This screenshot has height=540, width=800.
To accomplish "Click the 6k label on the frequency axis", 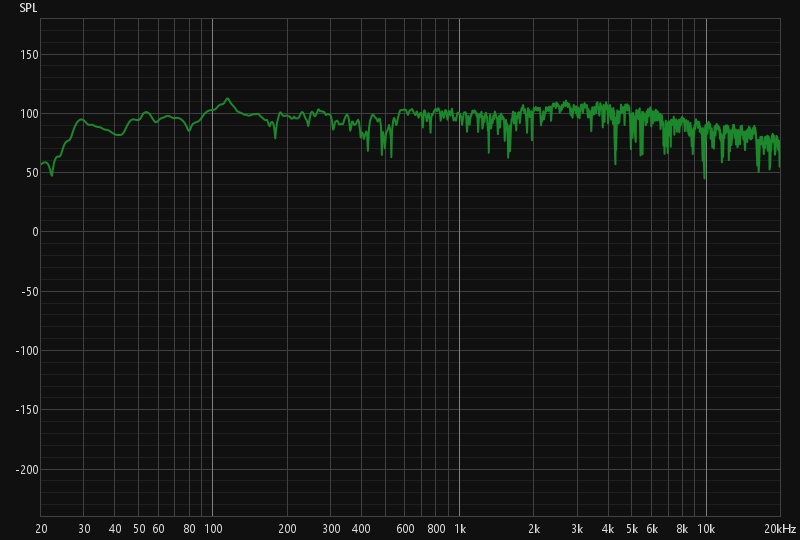I will point(652,529).
